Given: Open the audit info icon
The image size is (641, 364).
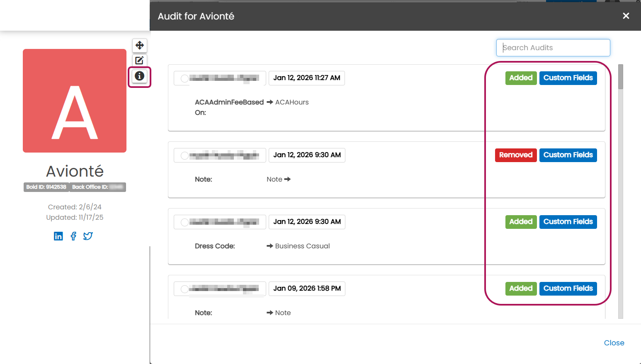Looking at the screenshot, I should (140, 76).
